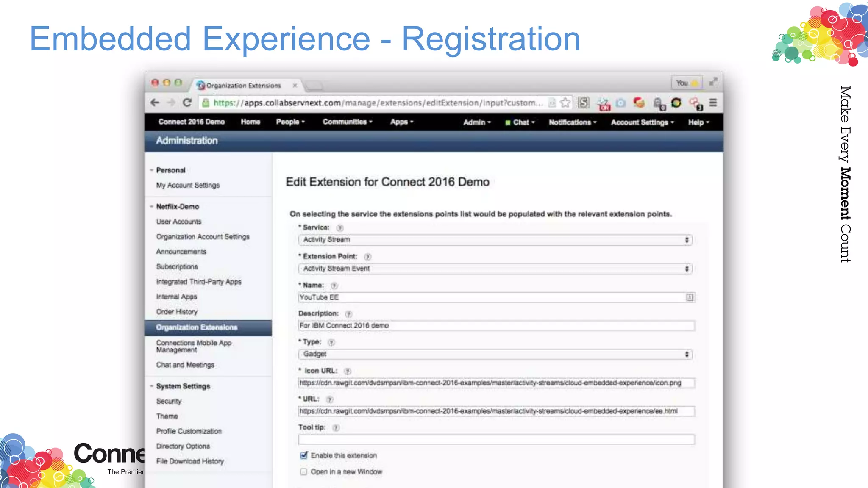
Task: Click the Description input field
Action: [x=496, y=326]
